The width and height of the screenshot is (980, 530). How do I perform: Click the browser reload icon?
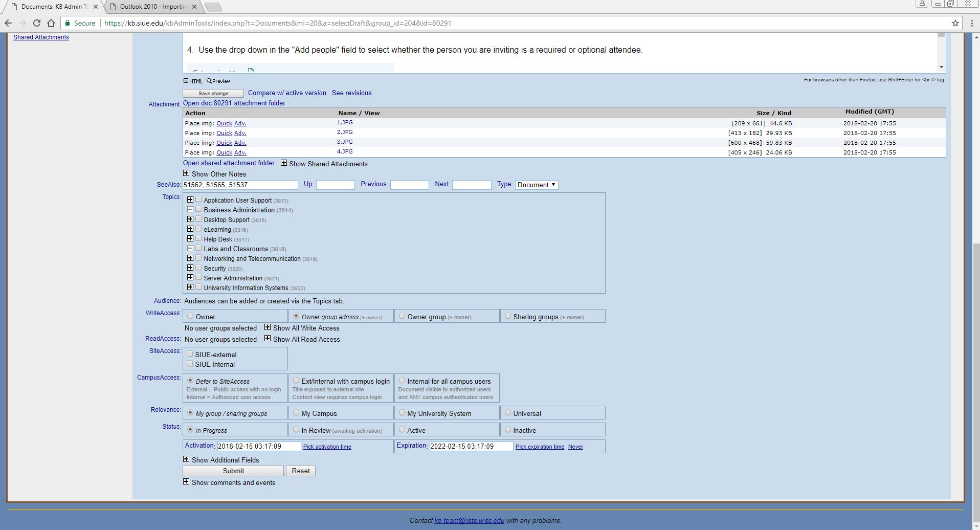tap(36, 23)
